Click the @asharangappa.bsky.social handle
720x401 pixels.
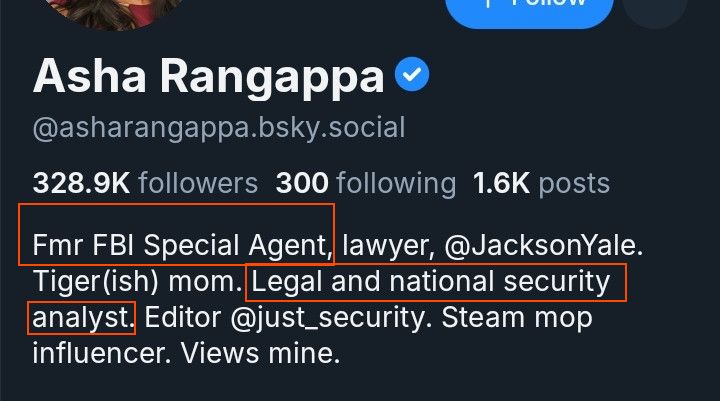pyautogui.click(x=219, y=128)
